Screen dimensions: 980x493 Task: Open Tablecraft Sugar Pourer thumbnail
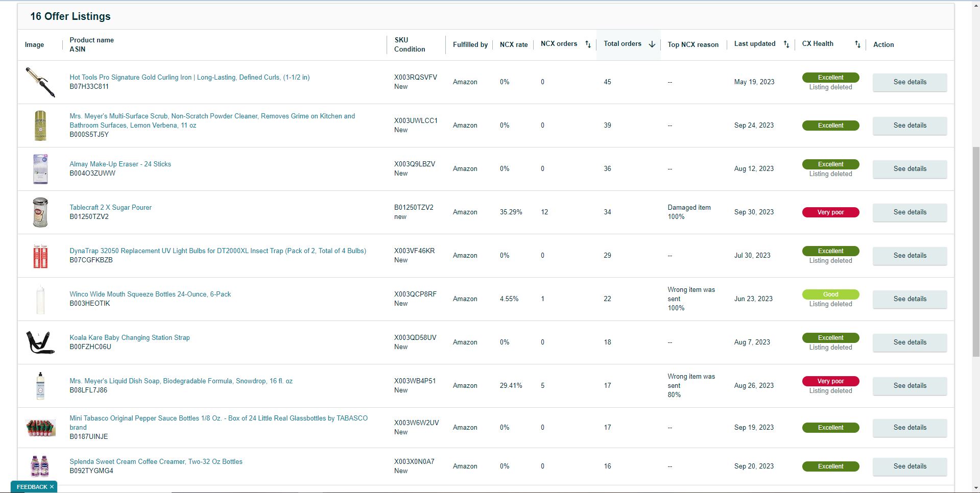pyautogui.click(x=40, y=212)
